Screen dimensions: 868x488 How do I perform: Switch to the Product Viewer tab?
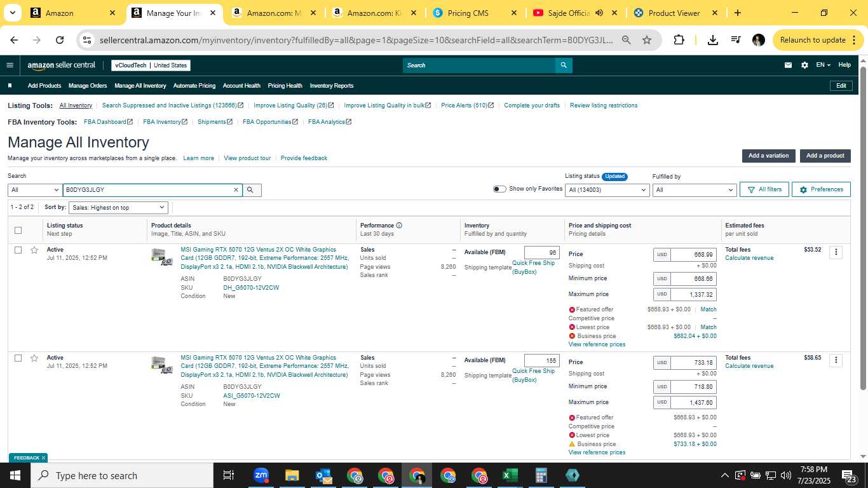674,13
